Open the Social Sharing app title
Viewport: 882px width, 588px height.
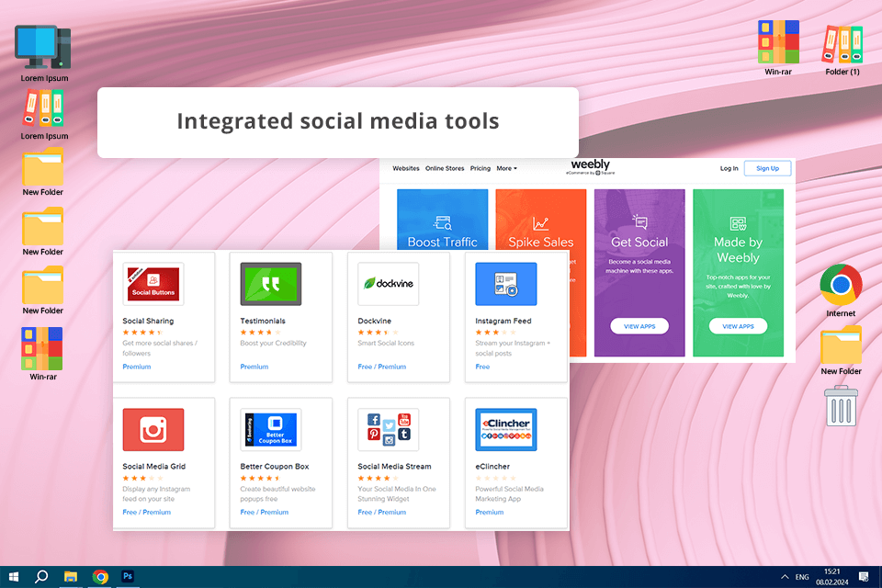click(148, 321)
